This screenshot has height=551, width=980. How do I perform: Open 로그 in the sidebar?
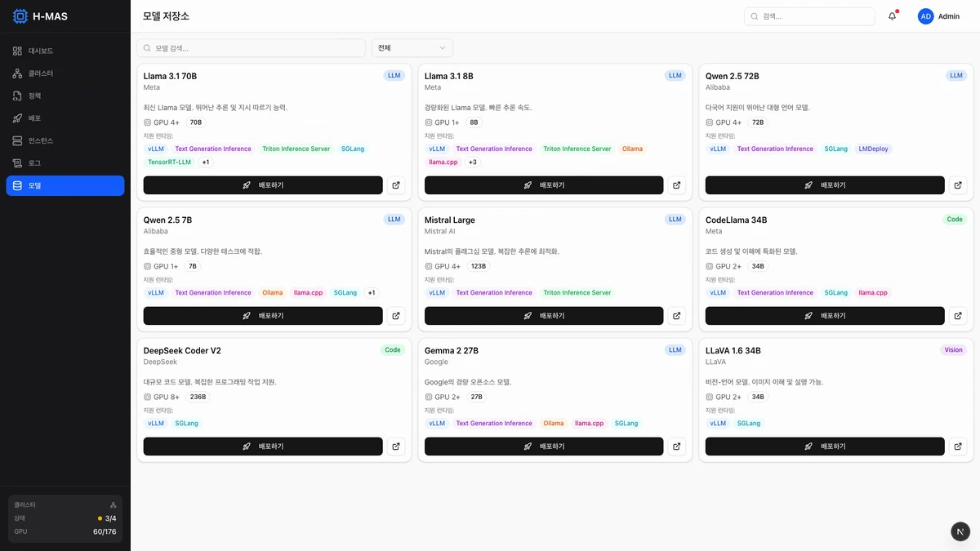point(65,163)
